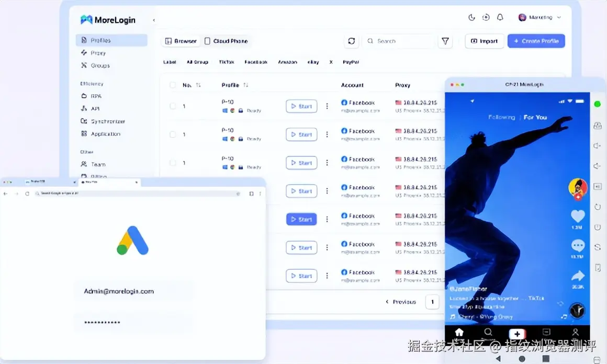Select the TikTok group filter
The width and height of the screenshot is (607, 364).
coord(227,62)
